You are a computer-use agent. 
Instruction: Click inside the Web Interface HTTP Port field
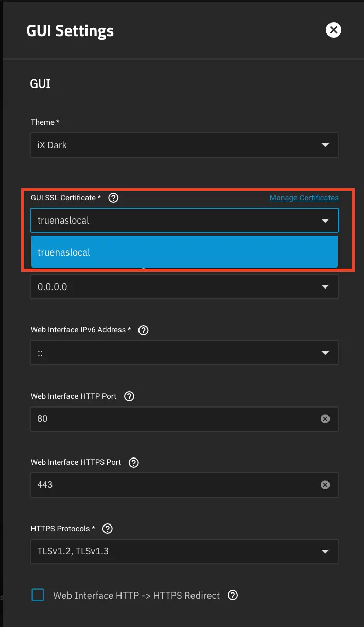(154, 419)
